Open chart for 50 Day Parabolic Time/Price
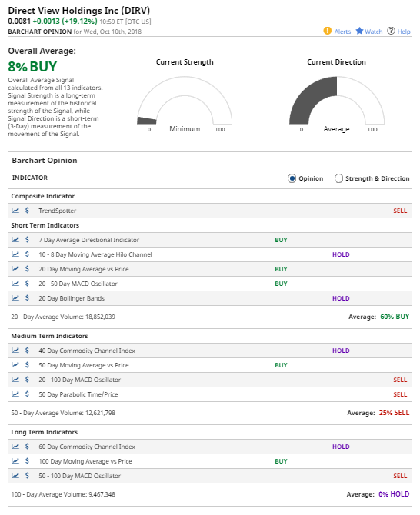The image size is (420, 515). point(15,394)
